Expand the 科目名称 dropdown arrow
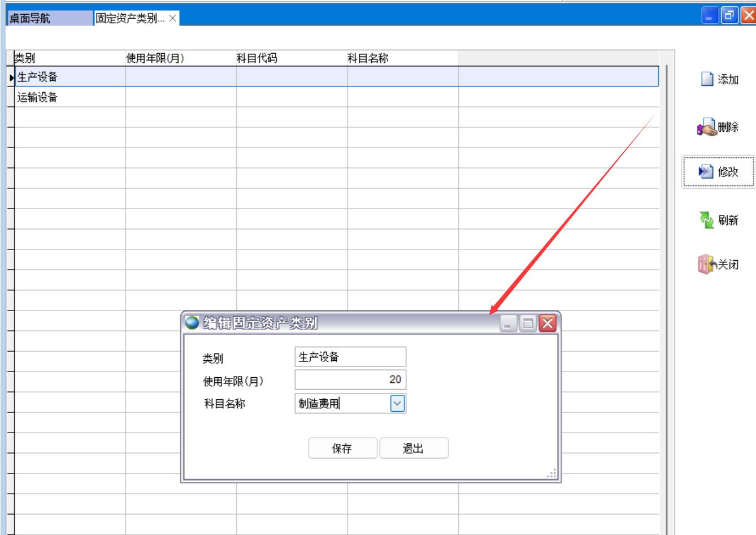756x535 pixels. pos(397,403)
